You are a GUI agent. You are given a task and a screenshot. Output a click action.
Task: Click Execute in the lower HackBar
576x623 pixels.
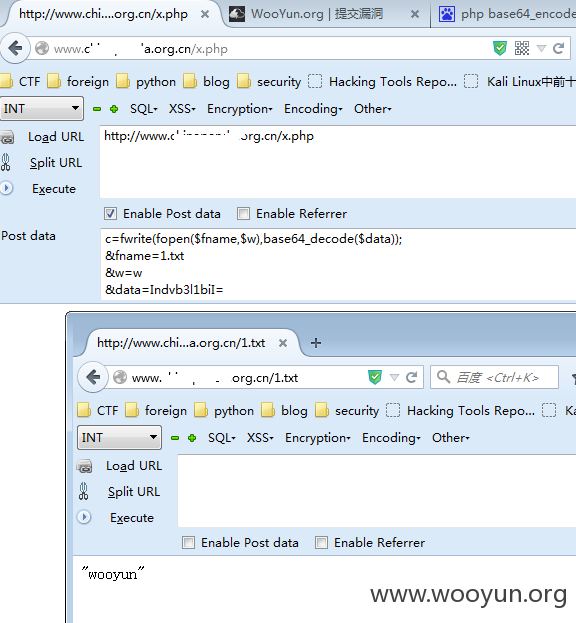pyautogui.click(x=132, y=518)
